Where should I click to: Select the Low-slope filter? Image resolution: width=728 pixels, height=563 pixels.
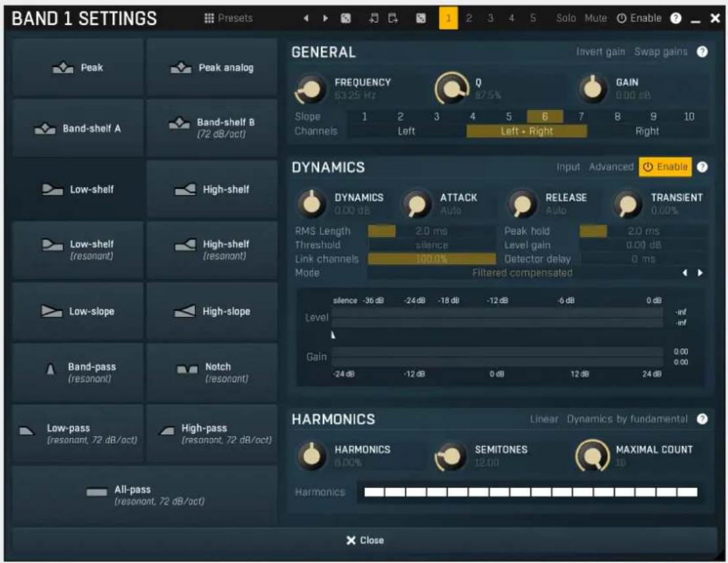click(77, 311)
